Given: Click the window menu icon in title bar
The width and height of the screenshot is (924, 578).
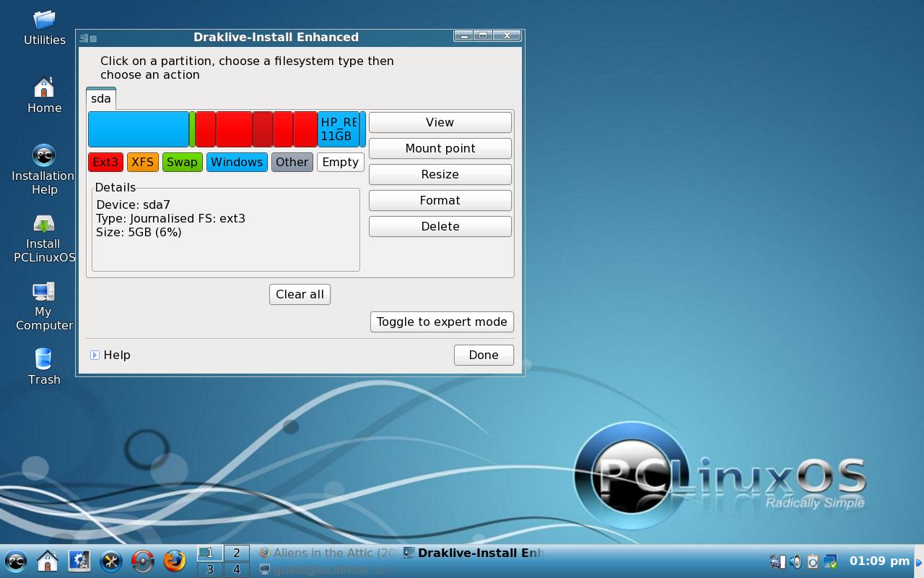Looking at the screenshot, I should point(84,38).
